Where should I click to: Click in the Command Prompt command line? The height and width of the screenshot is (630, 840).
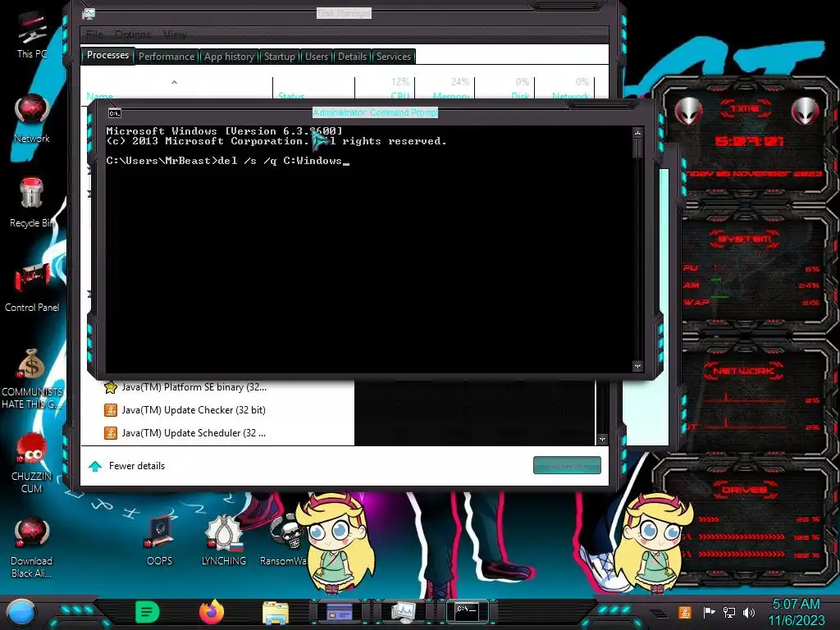[x=228, y=161]
